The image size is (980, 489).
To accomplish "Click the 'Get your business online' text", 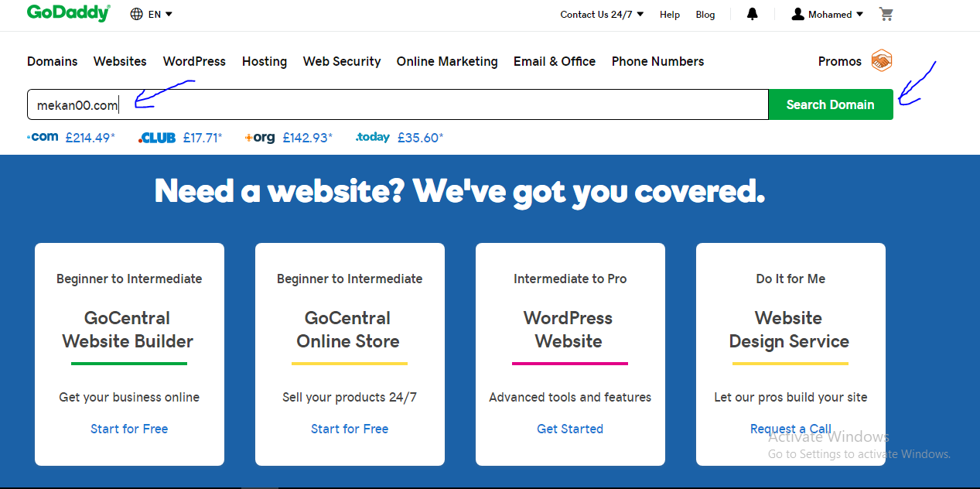I will (129, 397).
